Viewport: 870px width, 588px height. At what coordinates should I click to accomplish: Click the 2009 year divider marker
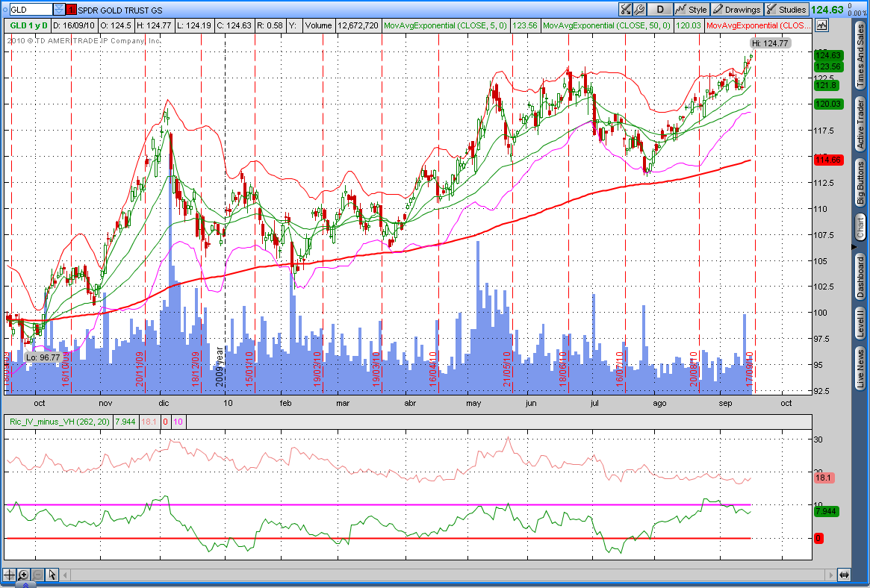pyautogui.click(x=220, y=367)
